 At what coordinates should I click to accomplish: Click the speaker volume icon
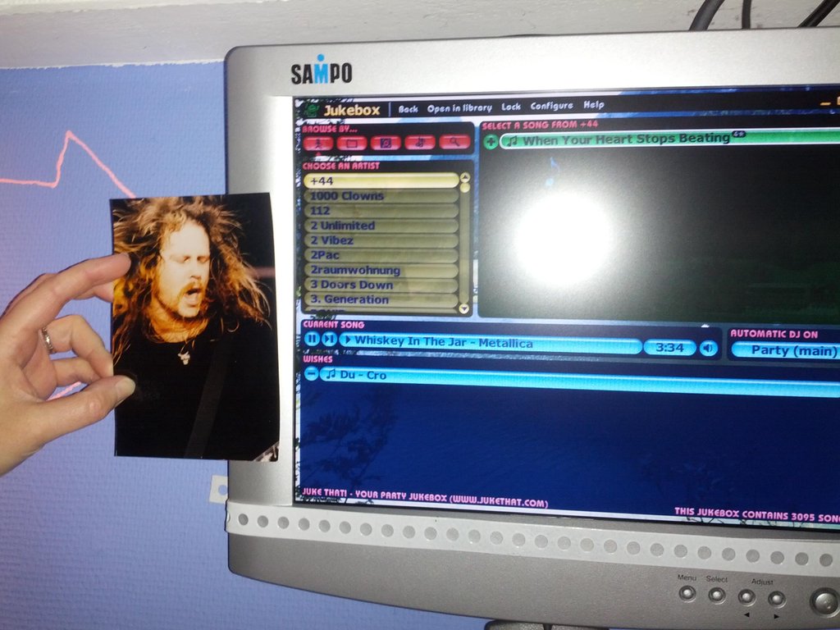click(708, 349)
